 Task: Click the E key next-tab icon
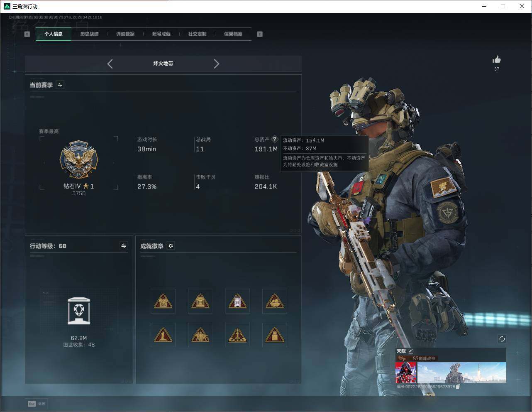(x=260, y=34)
